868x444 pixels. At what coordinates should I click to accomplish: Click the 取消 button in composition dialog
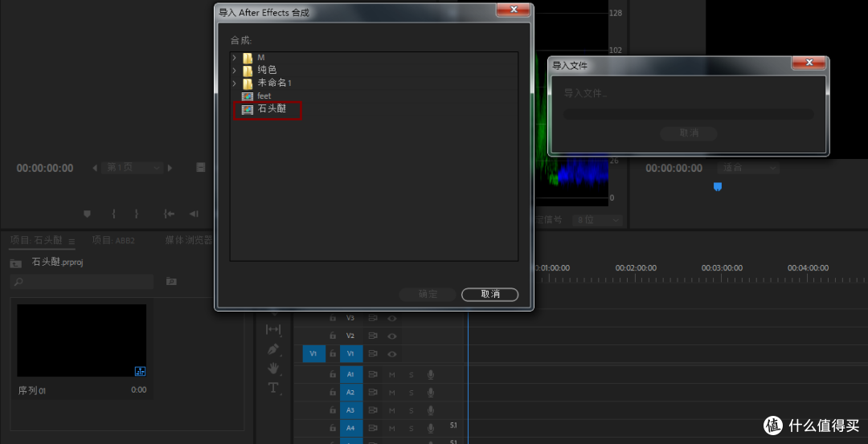click(490, 294)
